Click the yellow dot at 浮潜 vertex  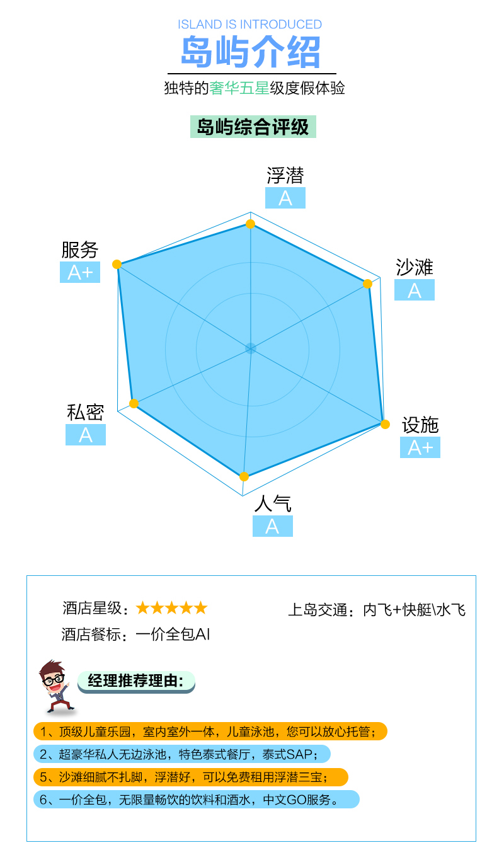point(250,224)
